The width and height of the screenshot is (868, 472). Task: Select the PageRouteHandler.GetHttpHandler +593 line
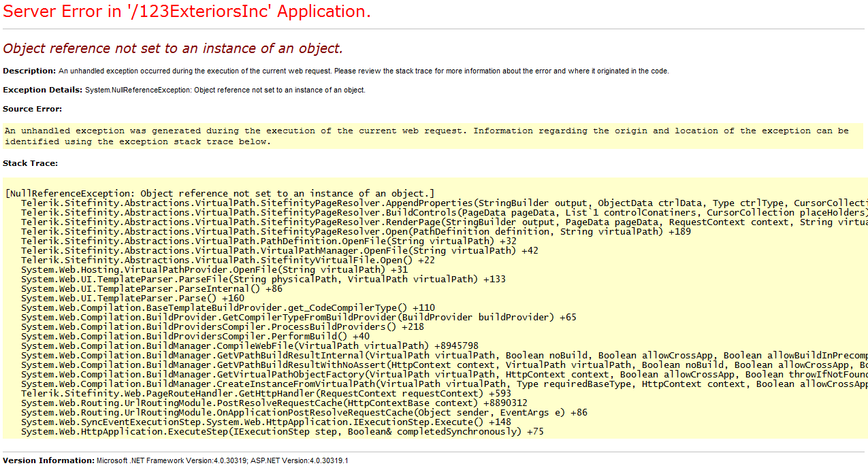click(266, 393)
